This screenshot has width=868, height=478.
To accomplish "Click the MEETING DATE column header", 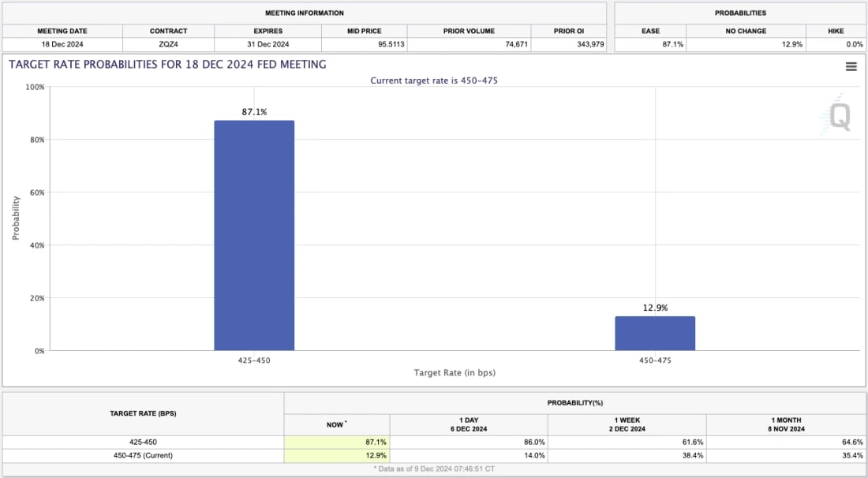I will point(63,31).
